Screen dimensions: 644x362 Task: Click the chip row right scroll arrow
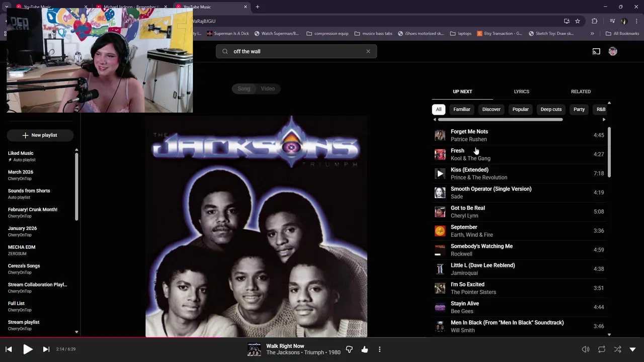click(x=604, y=120)
